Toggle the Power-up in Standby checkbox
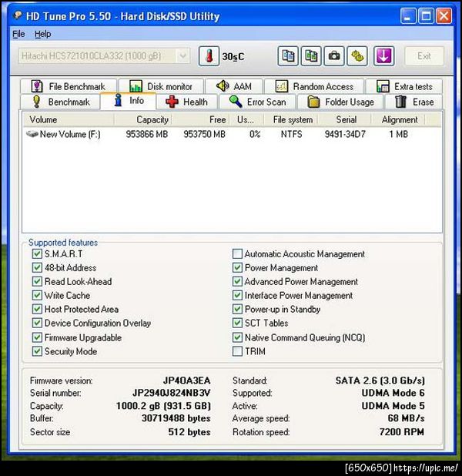This screenshot has height=476, width=462. pyautogui.click(x=237, y=309)
